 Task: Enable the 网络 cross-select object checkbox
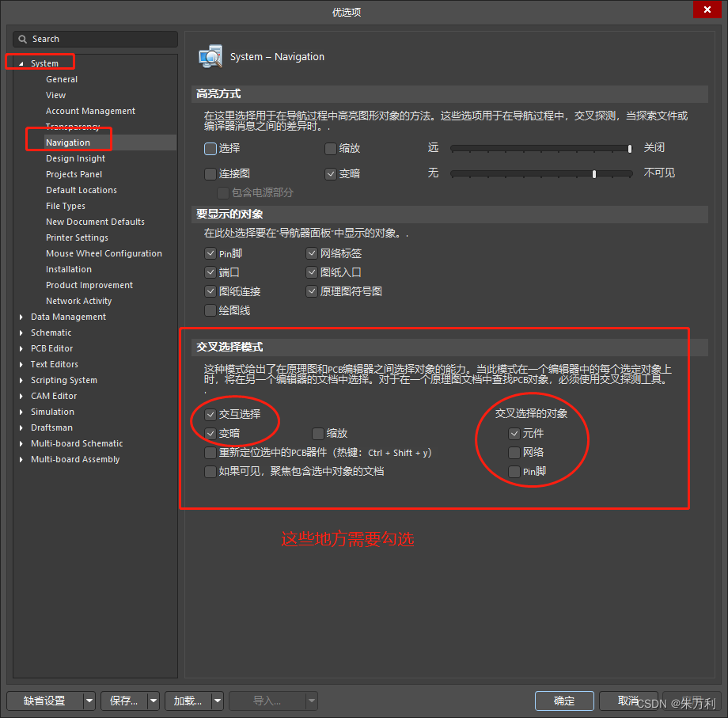click(x=514, y=451)
